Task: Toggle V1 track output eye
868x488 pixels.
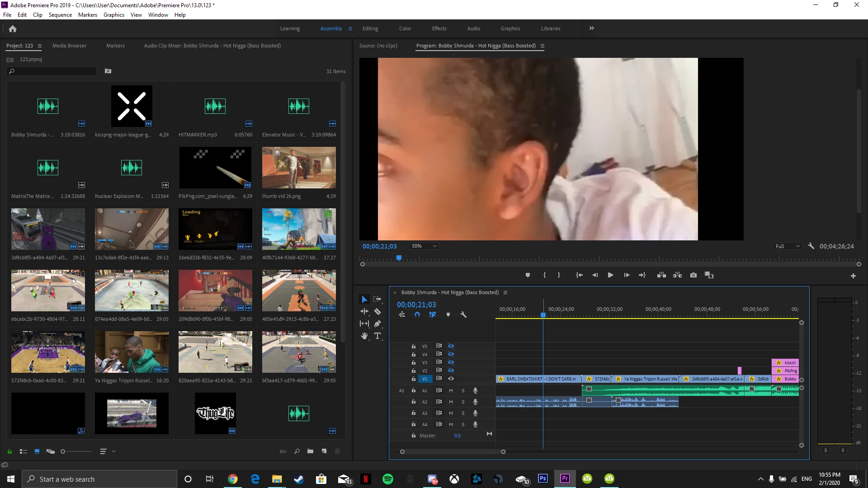Action: [451, 379]
